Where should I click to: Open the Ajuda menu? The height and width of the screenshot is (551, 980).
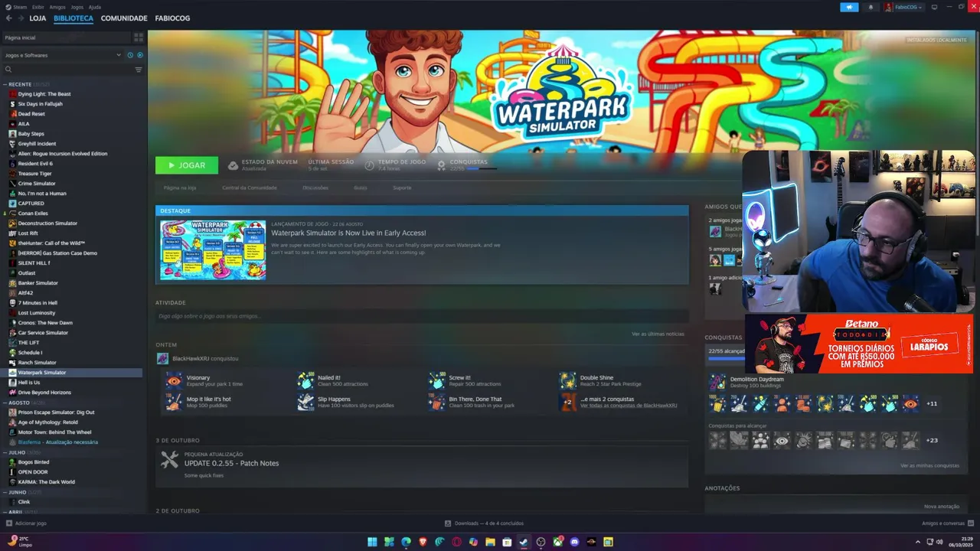[x=94, y=7]
